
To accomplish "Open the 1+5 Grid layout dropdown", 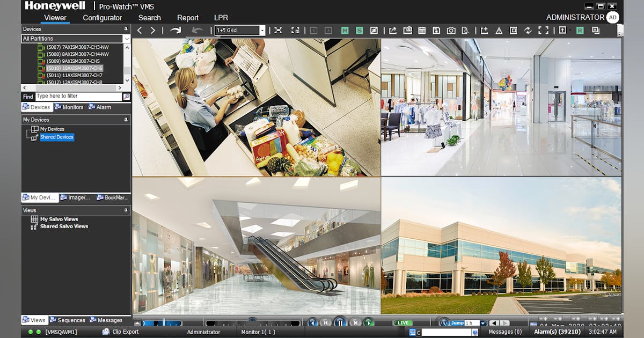I will (262, 31).
